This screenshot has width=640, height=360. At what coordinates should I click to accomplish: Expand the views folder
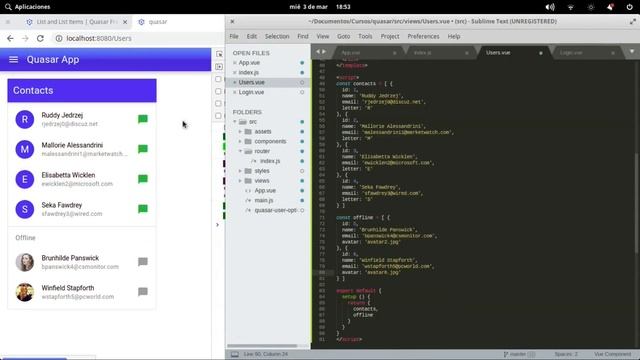(240, 180)
